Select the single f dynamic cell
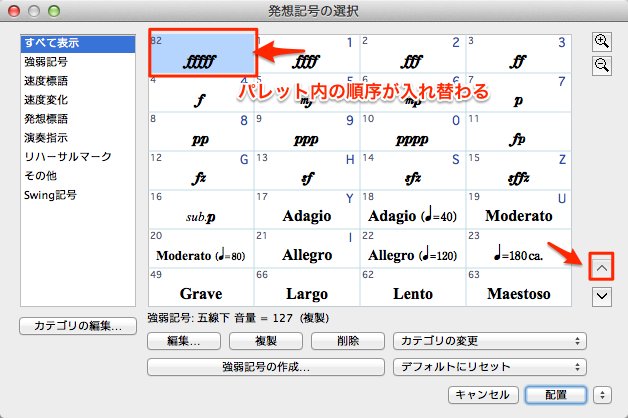The width and height of the screenshot is (628, 418). [x=201, y=92]
